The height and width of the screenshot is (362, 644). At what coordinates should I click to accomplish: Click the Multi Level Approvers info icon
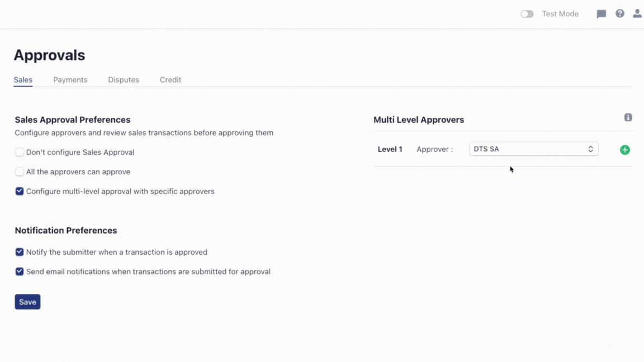628,117
